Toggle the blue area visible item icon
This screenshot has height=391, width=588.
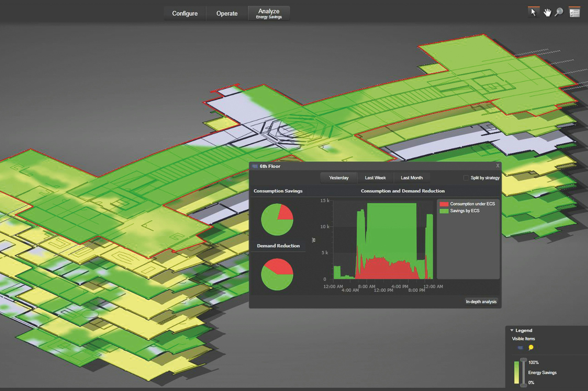520,348
